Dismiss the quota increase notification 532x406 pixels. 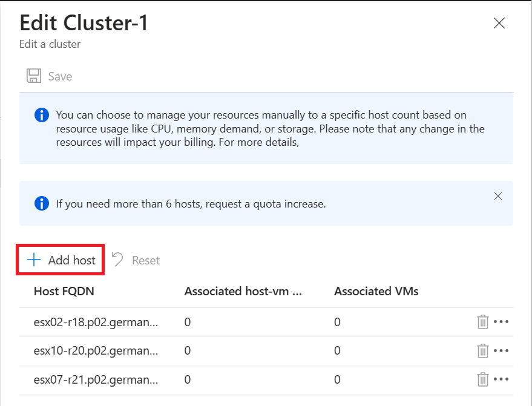[x=498, y=196]
